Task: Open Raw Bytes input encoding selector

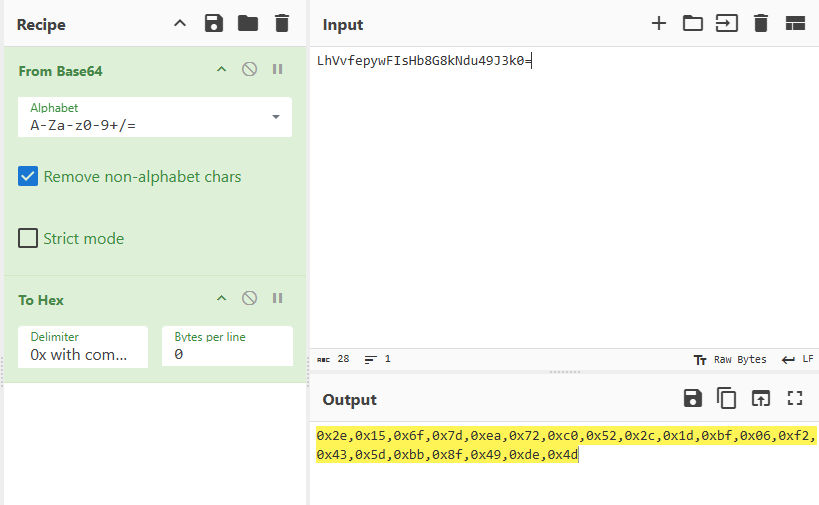Action: point(730,359)
